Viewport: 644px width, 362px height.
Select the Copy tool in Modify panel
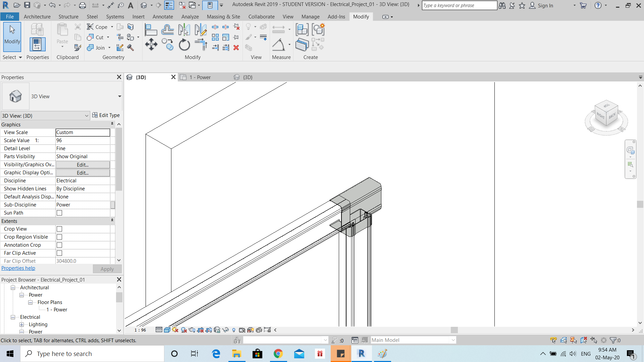(x=167, y=44)
